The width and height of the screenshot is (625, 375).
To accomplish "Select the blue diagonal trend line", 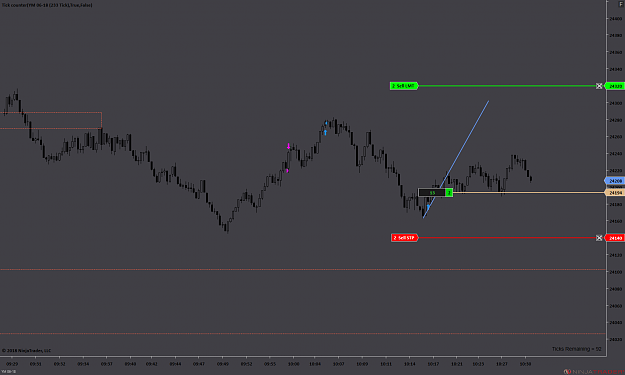I will click(x=456, y=159).
